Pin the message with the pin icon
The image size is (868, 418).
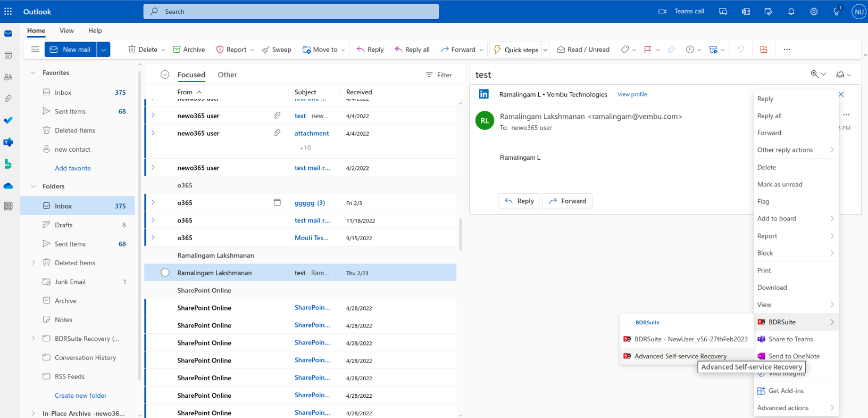[671, 50]
